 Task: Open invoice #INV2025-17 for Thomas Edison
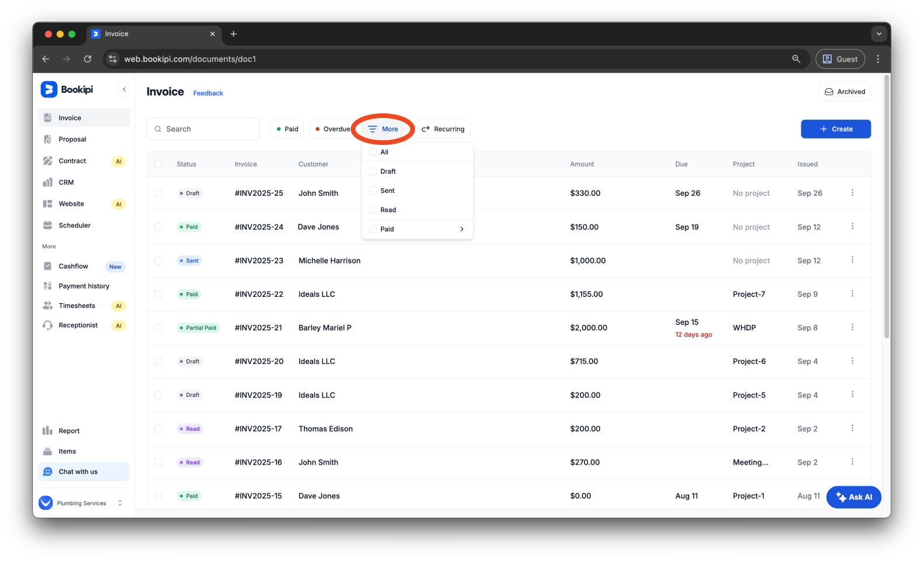508,429
